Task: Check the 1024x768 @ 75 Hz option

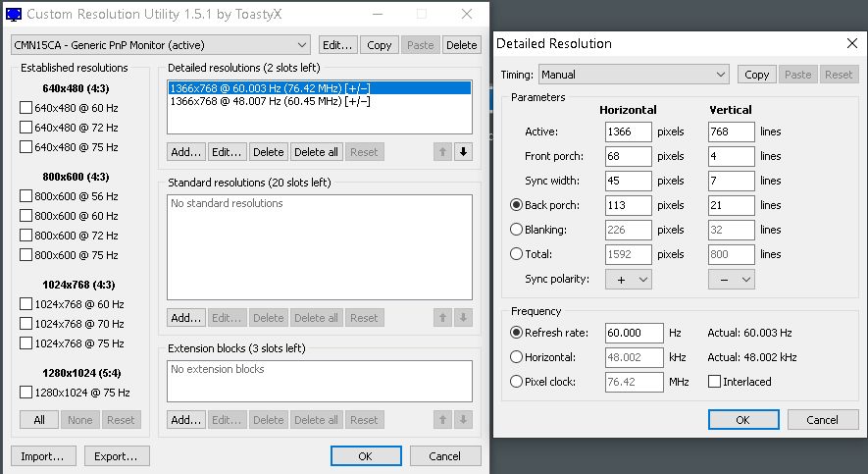Action: (26, 343)
